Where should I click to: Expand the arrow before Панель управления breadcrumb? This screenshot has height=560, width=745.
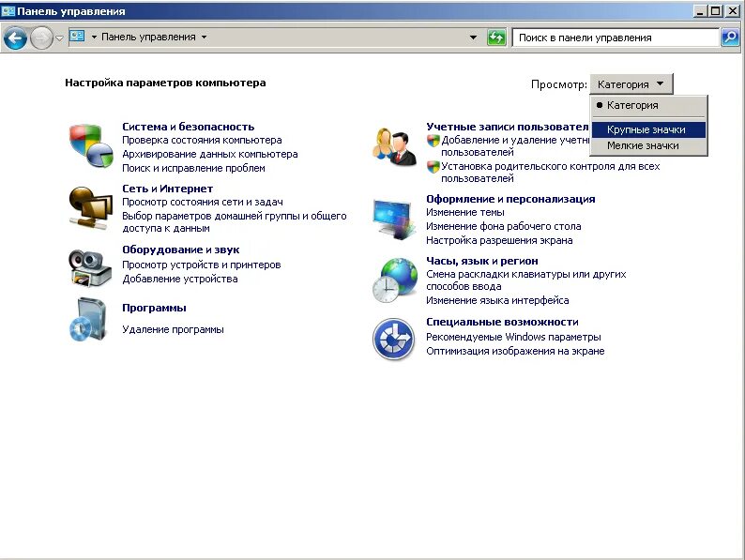pyautogui.click(x=94, y=37)
